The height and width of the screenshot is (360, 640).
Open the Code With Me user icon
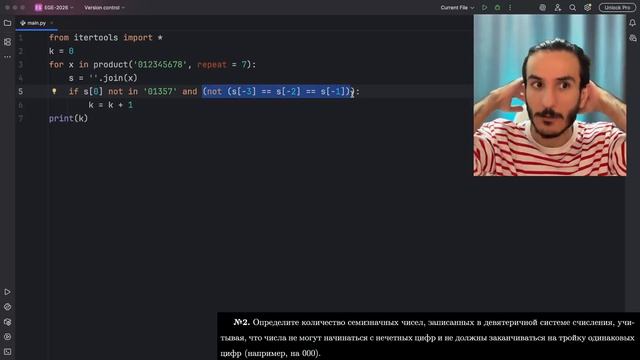tap(558, 7)
